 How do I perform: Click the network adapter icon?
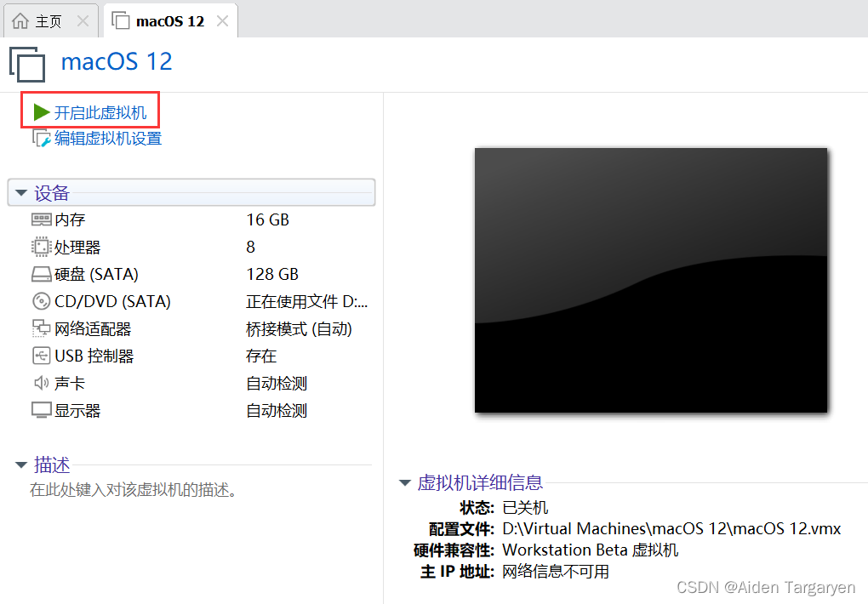tap(41, 328)
